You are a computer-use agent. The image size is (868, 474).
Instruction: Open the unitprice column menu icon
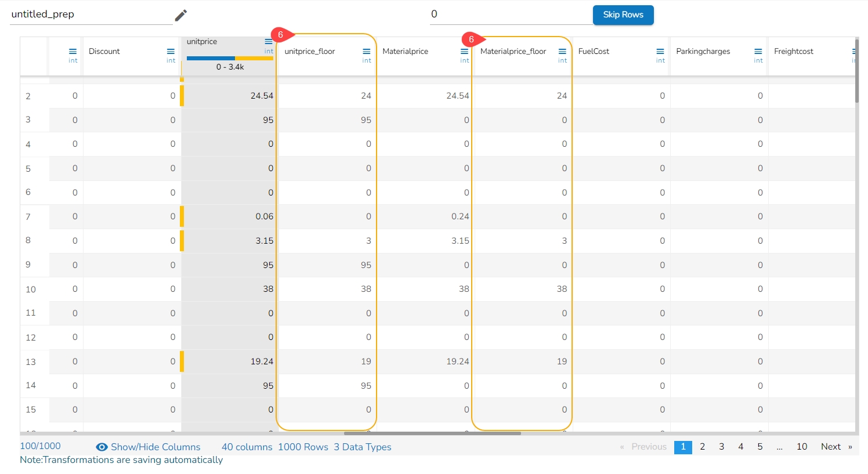pos(269,42)
